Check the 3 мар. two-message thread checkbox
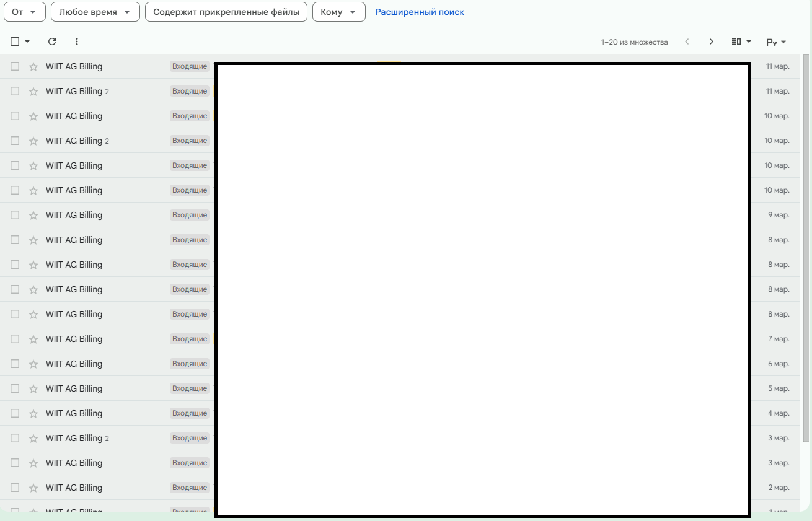Viewport: 812px width, 521px height. tap(15, 438)
